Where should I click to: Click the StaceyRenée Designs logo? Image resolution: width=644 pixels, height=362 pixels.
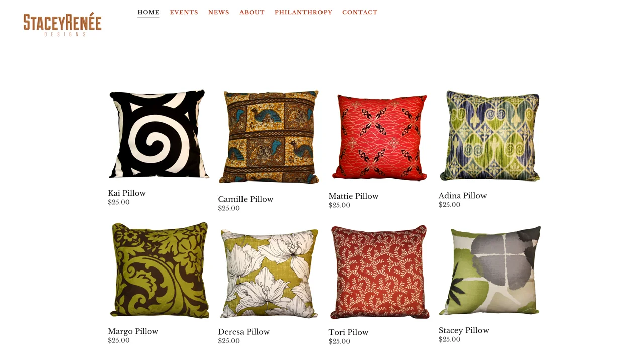[x=62, y=24]
